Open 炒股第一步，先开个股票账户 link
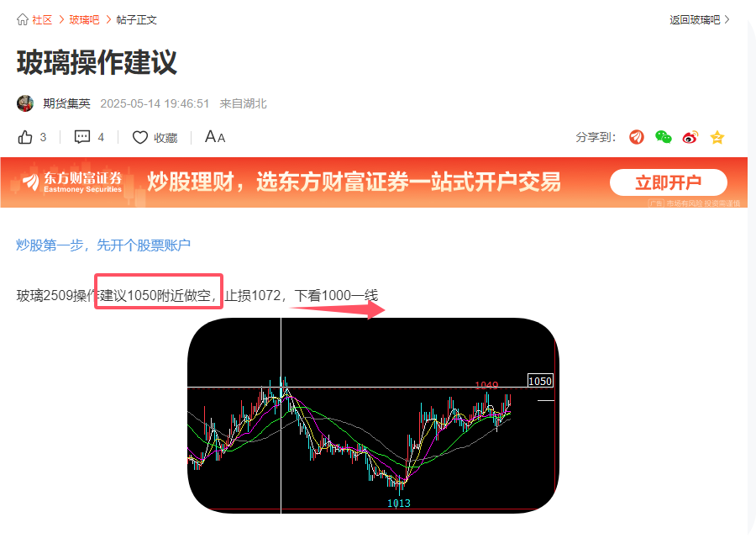Screen dimensions: 756x554 tap(103, 245)
